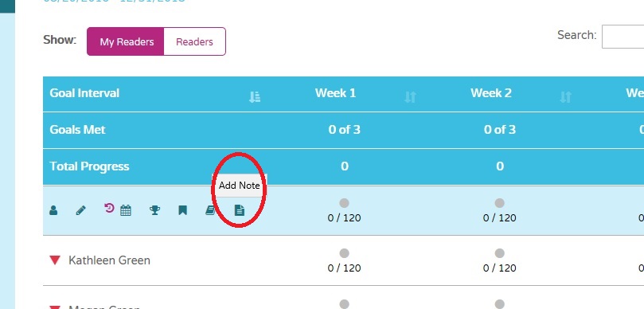Screen dimensions: 644x309
Task: Click Kathleen Green's Week 1 progress dot
Action: pos(344,253)
